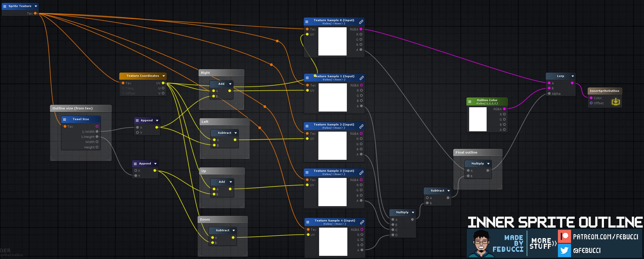Expand the Texture Coordinates dropdown arrow
The height and width of the screenshot is (259, 644).
(x=163, y=76)
